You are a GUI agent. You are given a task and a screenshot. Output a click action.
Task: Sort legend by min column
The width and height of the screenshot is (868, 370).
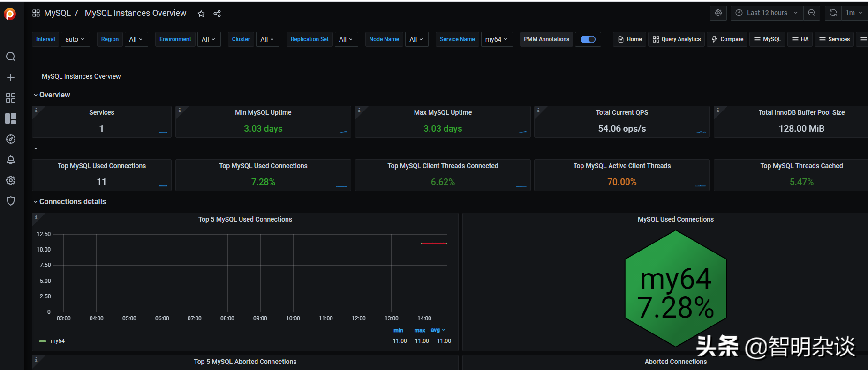point(398,330)
